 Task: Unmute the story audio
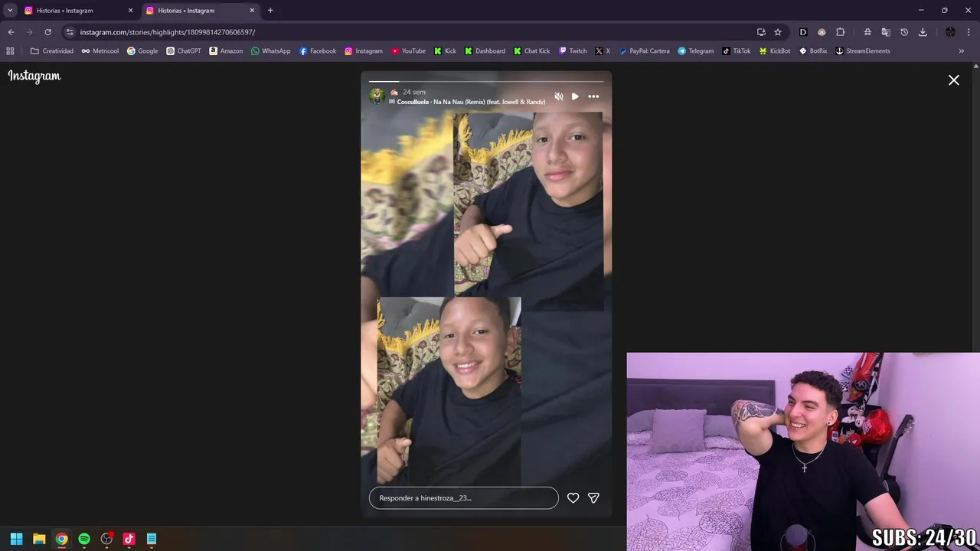coord(559,96)
